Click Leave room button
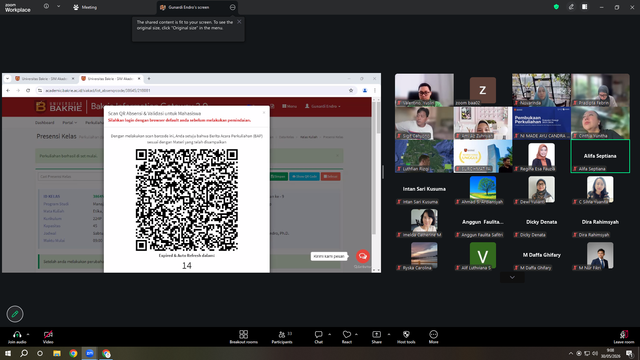Image resolution: width=640 pixels, height=360 pixels. click(x=624, y=337)
